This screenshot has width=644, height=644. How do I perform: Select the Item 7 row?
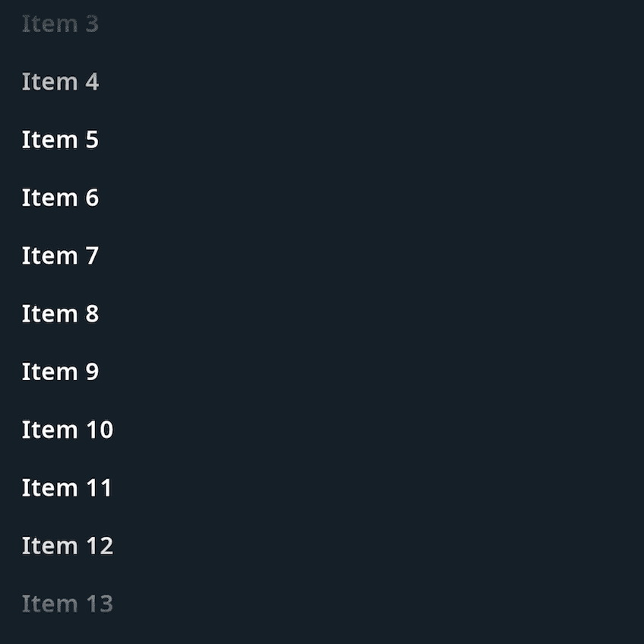tap(60, 256)
